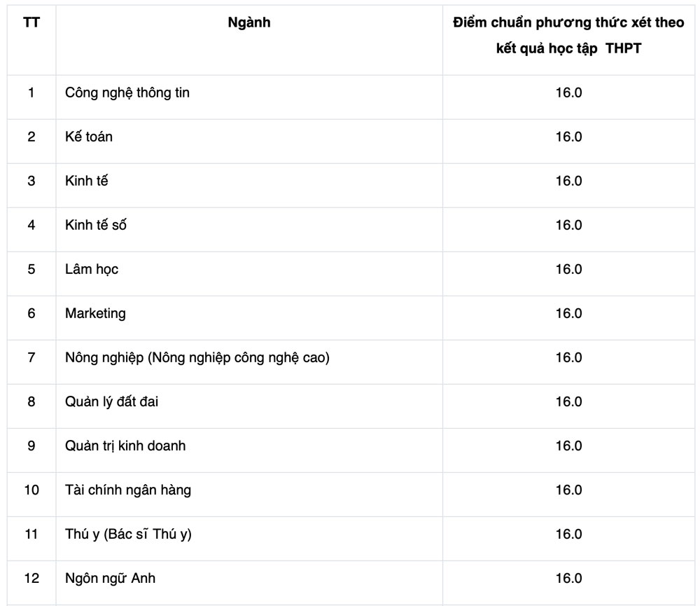The height and width of the screenshot is (606, 700).
Task: Click the "Marketing" cell
Action: pyautogui.click(x=95, y=313)
